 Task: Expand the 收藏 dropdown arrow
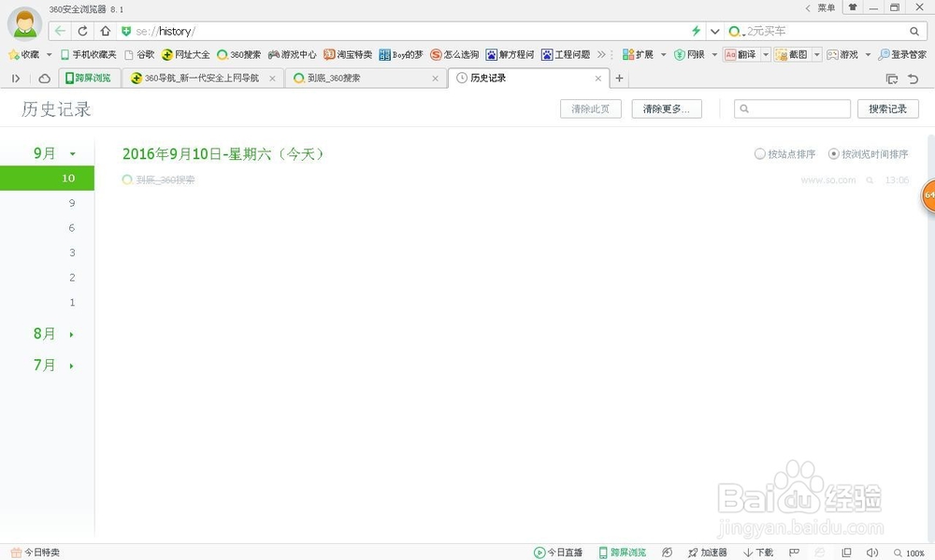pos(49,55)
